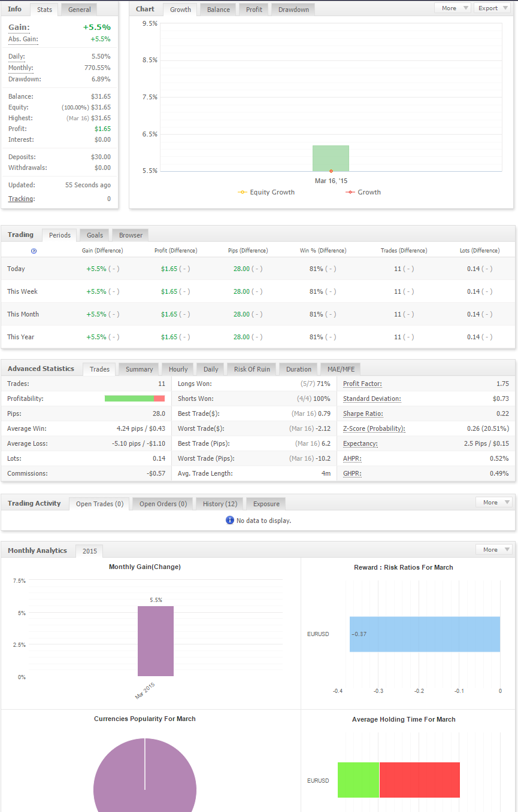Image resolution: width=518 pixels, height=812 pixels.
Task: Click the Today profit $1.65 value
Action: [x=169, y=269]
